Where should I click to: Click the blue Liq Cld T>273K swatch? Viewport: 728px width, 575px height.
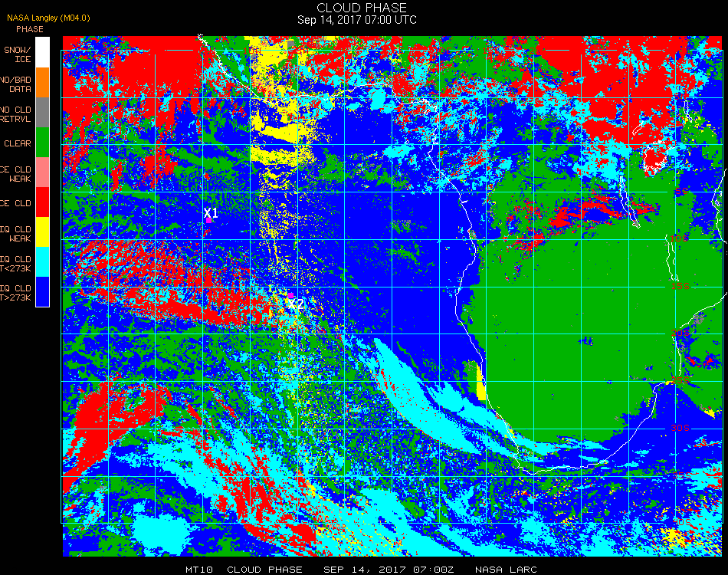click(42, 291)
